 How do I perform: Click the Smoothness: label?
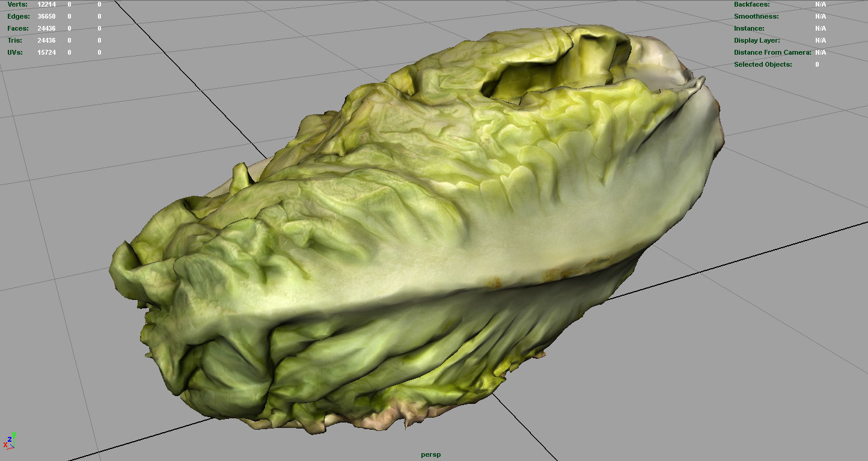tap(756, 16)
